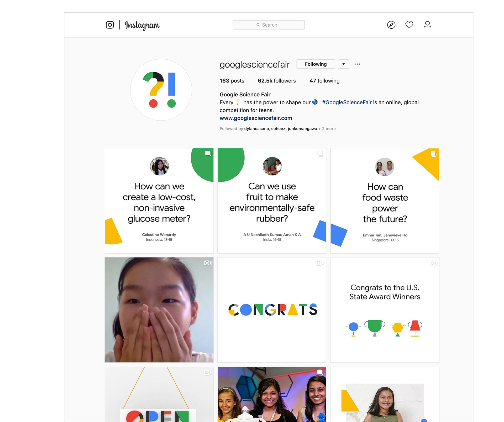Open the 62.5k followers list
The image size is (504, 422).
point(277,81)
